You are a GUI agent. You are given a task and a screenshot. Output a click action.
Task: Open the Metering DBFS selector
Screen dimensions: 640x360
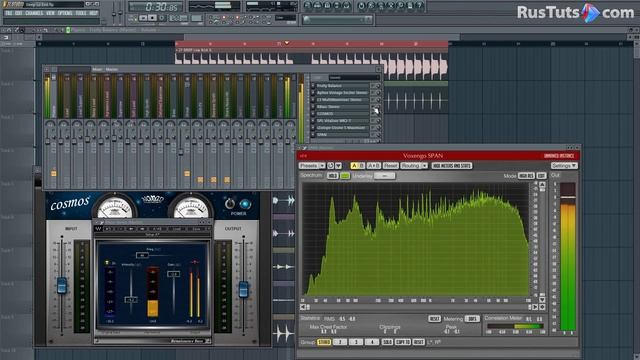[x=472, y=319]
